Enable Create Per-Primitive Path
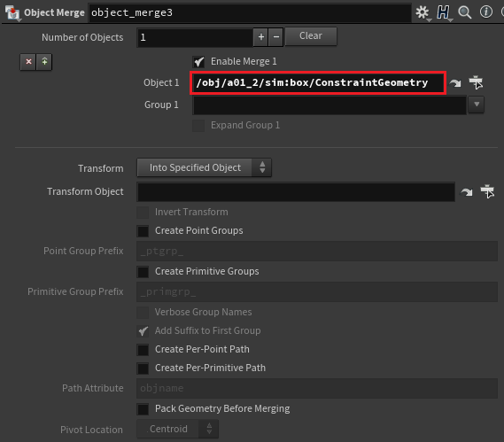 [143, 368]
